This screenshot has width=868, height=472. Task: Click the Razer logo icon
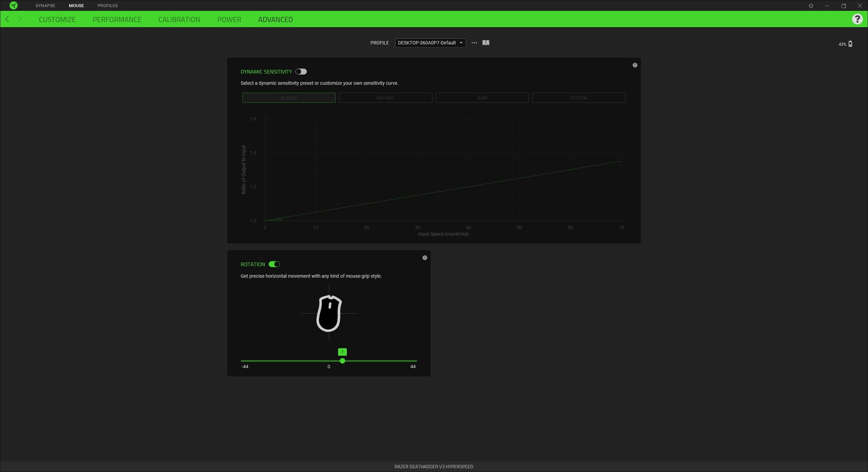point(14,5)
